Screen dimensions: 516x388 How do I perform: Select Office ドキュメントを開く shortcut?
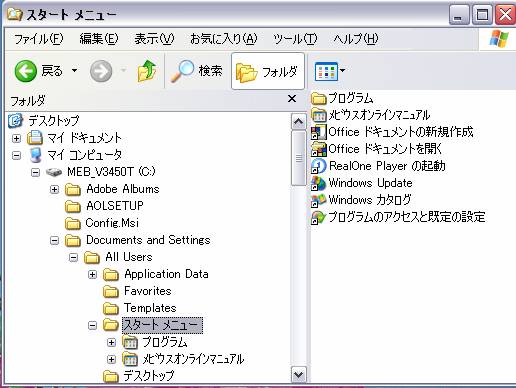pos(376,149)
